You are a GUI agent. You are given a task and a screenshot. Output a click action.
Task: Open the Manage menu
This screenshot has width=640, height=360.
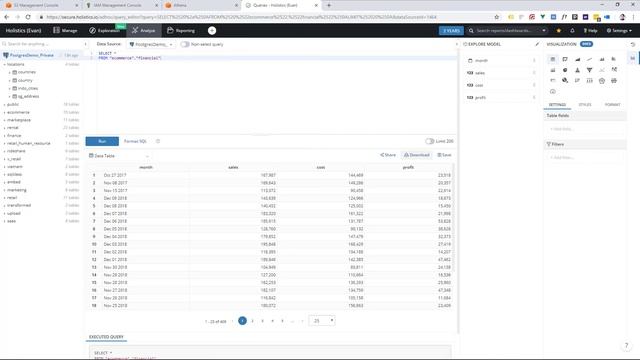pyautogui.click(x=65, y=31)
